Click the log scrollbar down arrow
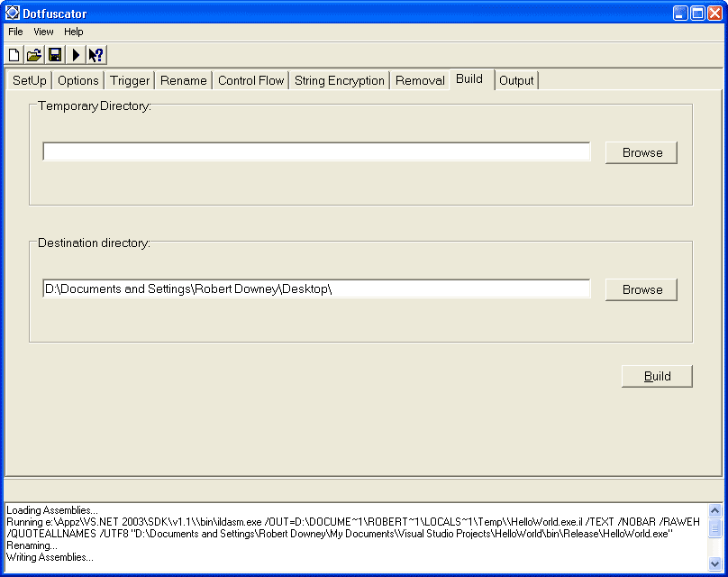This screenshot has height=577, width=728. 714,564
